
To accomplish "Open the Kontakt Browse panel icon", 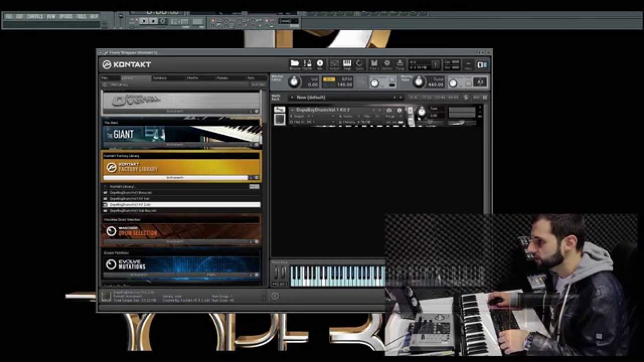I will coord(294,64).
